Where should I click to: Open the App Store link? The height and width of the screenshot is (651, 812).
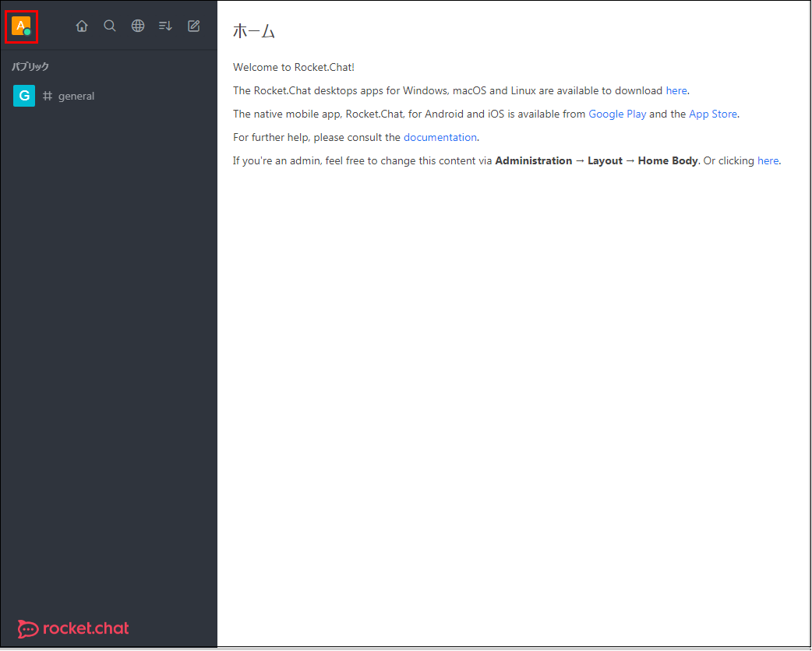[x=713, y=114]
